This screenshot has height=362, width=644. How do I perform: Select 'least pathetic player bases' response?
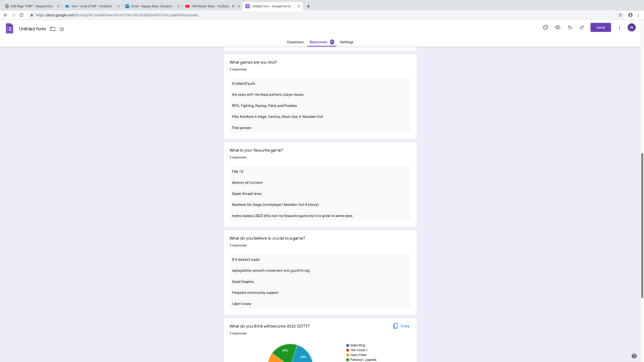[x=320, y=94]
